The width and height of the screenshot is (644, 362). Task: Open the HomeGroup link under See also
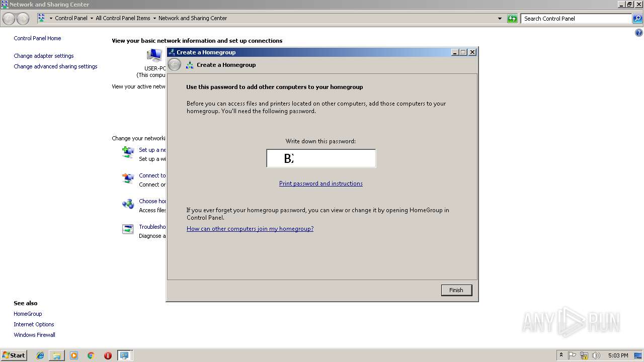click(x=28, y=314)
